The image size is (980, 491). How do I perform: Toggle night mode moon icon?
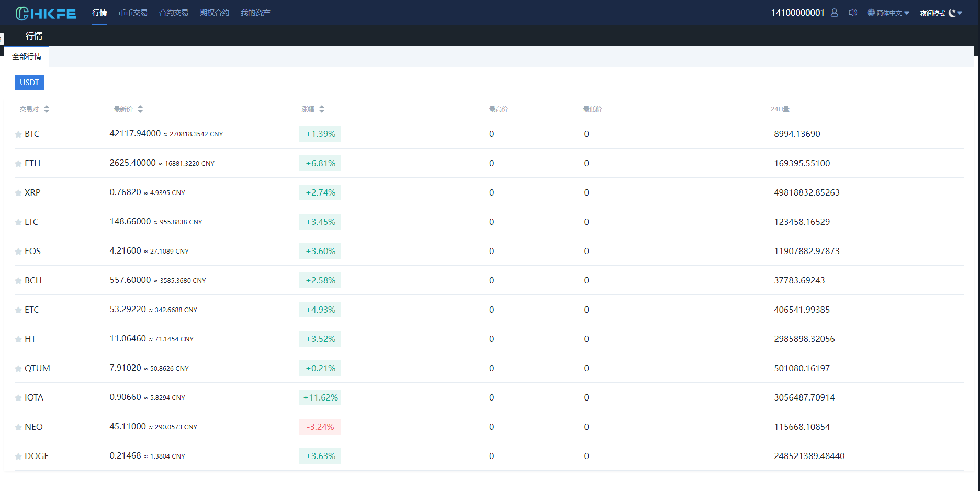(952, 13)
